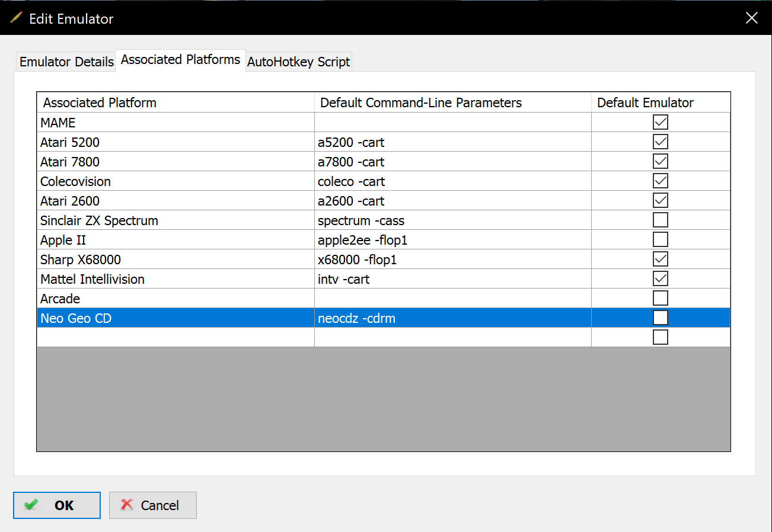Uncheck Default Emulator for MAME
The height and width of the screenshot is (532, 772).
tap(660, 122)
